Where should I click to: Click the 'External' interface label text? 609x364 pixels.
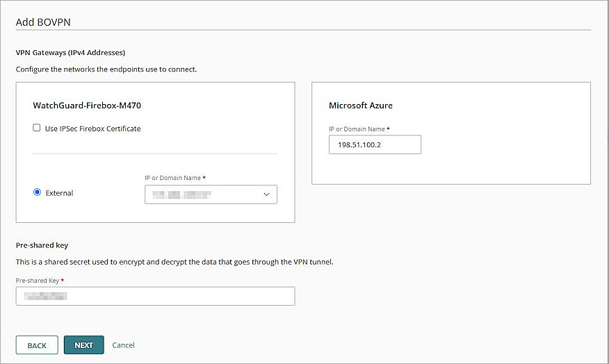click(x=59, y=193)
